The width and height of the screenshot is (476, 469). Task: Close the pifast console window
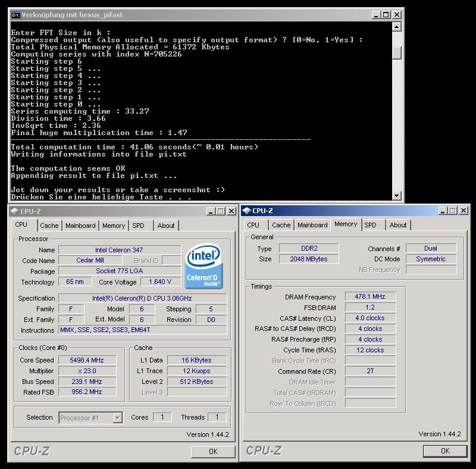(x=396, y=14)
